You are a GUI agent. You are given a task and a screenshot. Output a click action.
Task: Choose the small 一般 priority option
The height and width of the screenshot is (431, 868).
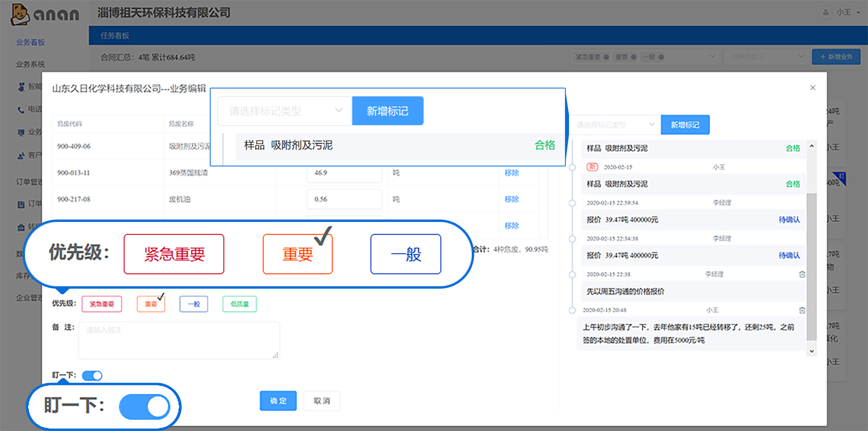(194, 304)
